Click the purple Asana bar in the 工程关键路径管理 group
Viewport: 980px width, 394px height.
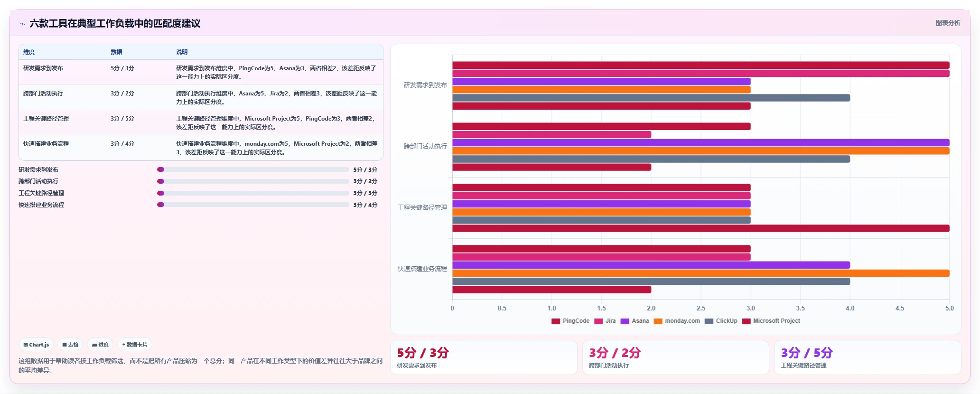[x=601, y=204]
